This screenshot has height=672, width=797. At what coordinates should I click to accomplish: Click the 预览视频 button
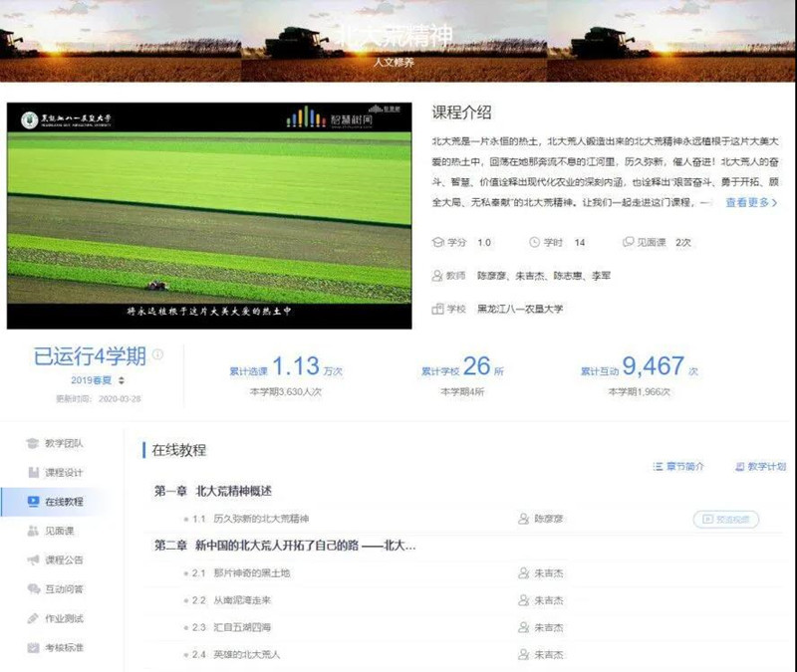725,519
